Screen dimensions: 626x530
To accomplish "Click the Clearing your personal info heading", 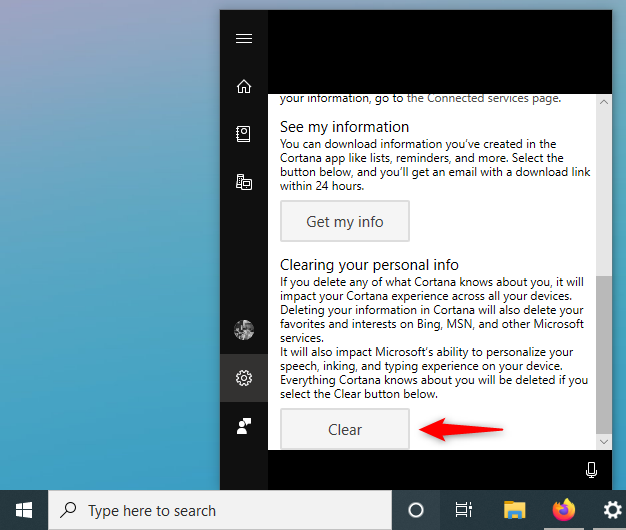I will click(x=369, y=265).
